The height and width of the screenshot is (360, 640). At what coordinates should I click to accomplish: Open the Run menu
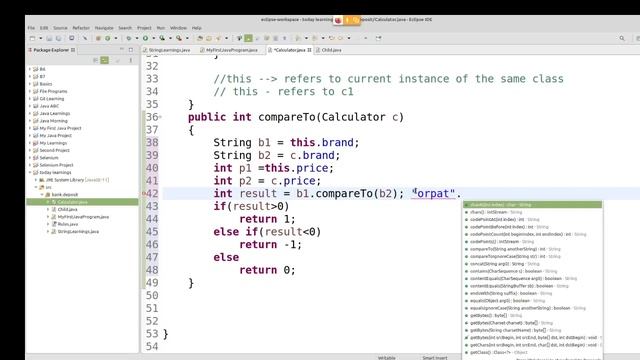pyautogui.click(x=161, y=28)
